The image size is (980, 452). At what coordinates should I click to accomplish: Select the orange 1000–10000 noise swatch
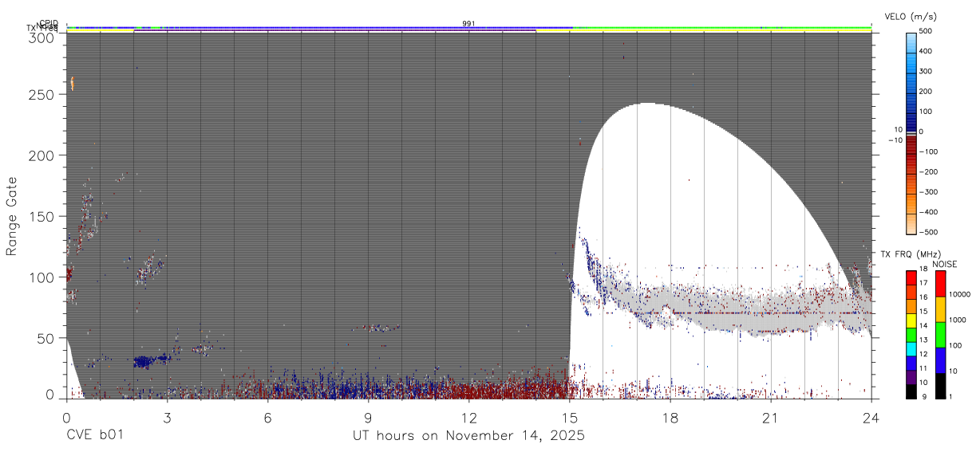click(x=940, y=309)
